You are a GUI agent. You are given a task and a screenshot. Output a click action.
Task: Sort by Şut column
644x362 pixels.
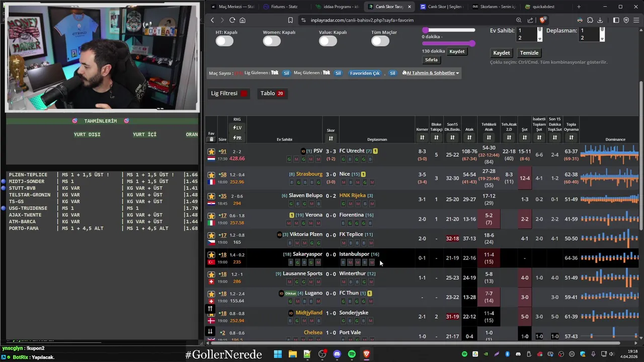(525, 137)
